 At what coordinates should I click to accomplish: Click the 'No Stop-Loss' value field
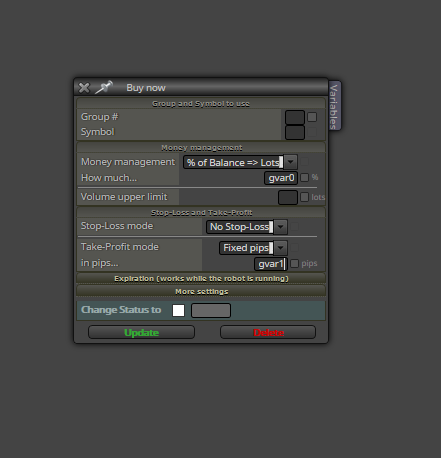coord(240,227)
